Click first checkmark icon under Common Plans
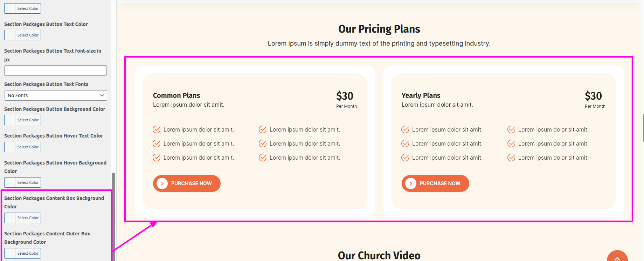This screenshot has width=644, height=261. click(157, 130)
